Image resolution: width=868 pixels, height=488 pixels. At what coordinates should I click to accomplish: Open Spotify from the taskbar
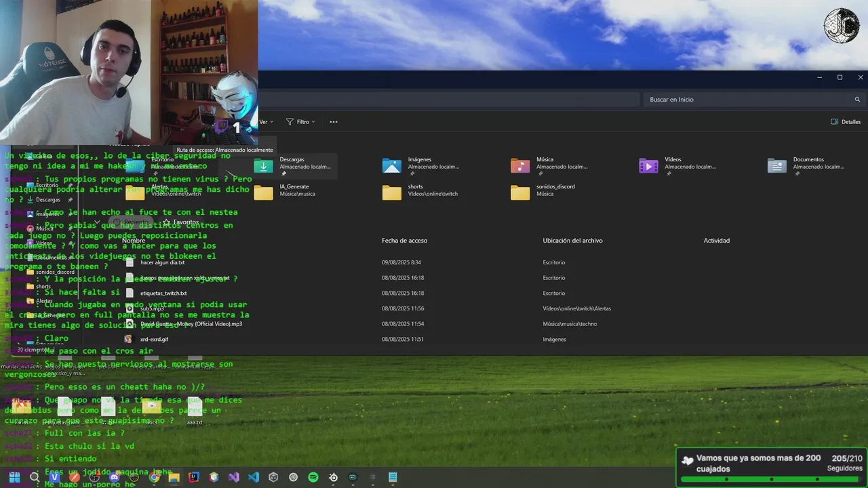[x=313, y=477]
